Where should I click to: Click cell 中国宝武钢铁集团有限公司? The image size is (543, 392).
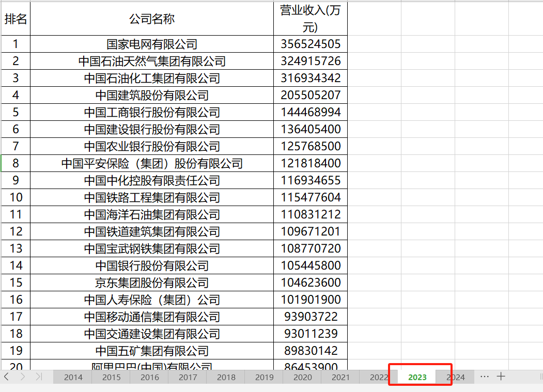click(x=152, y=248)
